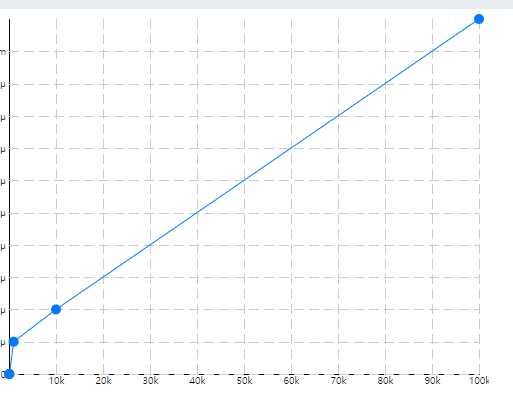Click the topmost y-axis label ending in m
The height and width of the screenshot is (393, 513).
3,52
